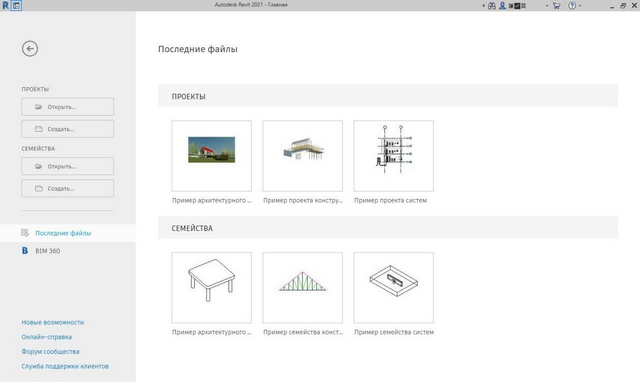Select the Последние файлы sidebar item

pos(68,233)
